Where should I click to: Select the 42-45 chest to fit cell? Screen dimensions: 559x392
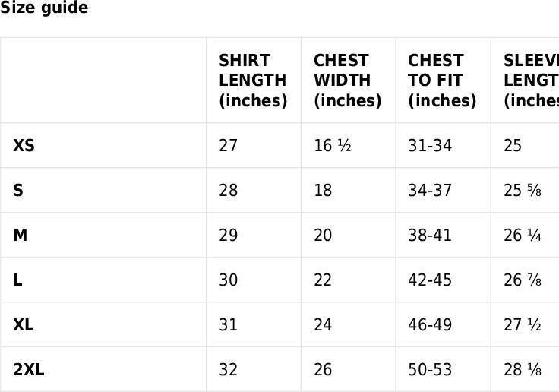(430, 280)
